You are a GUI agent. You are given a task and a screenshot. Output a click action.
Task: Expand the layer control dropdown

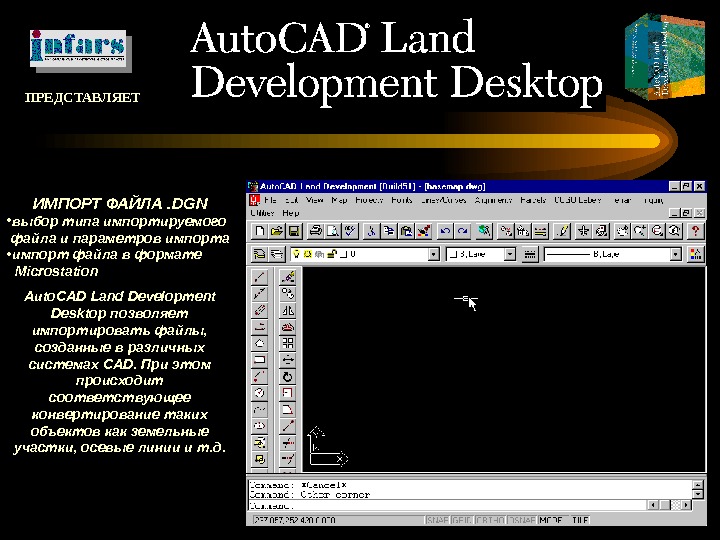click(433, 254)
